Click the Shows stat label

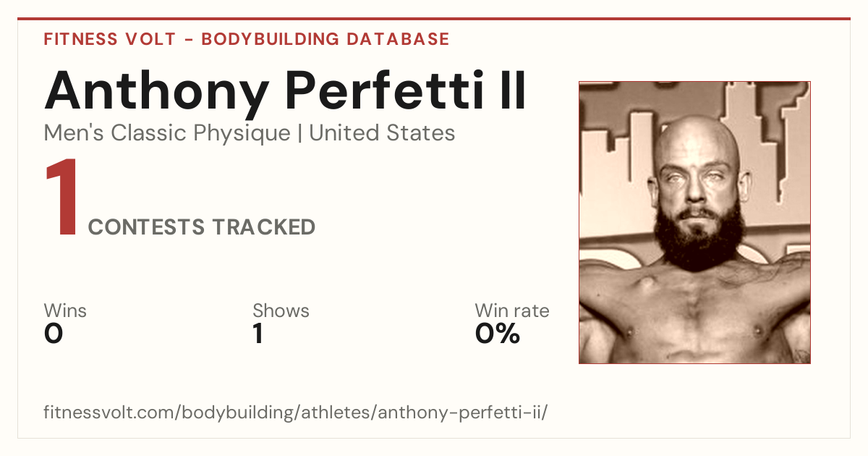coord(281,311)
